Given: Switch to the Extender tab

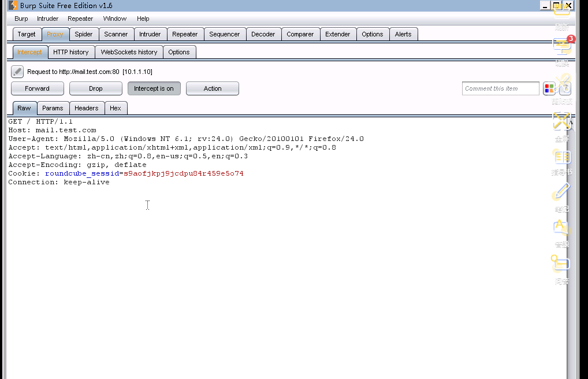Looking at the screenshot, I should coord(337,34).
